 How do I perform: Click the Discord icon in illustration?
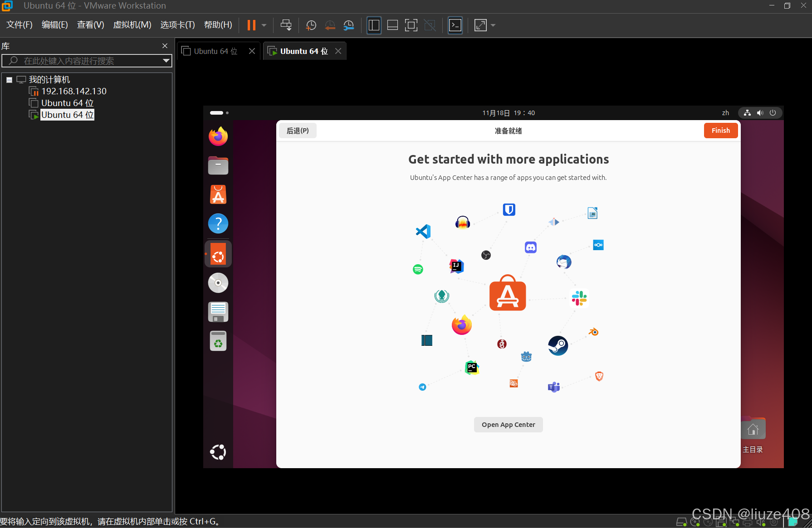point(531,247)
